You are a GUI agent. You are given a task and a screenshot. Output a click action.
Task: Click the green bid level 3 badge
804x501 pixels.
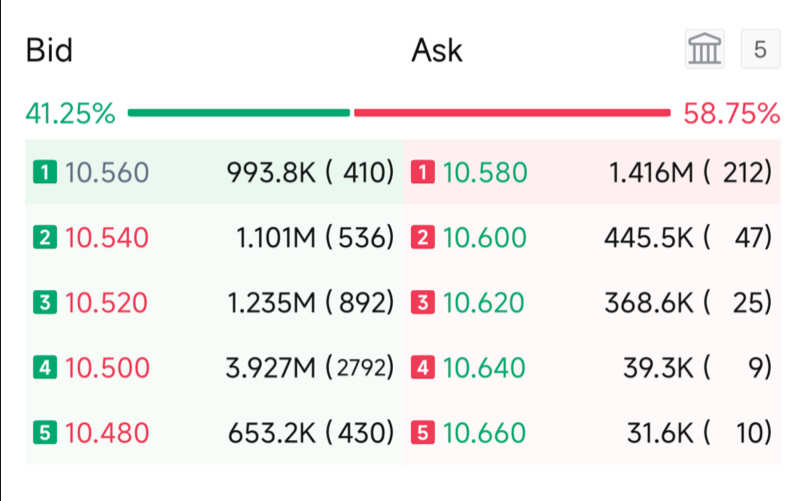pyautogui.click(x=45, y=302)
